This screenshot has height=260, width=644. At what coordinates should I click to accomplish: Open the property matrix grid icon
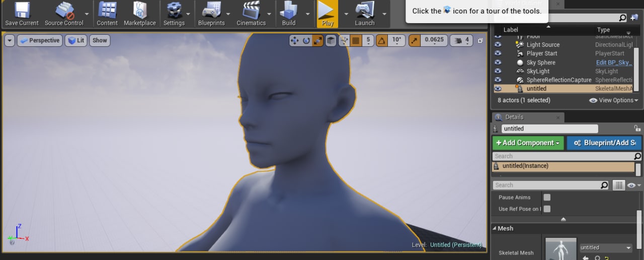click(x=619, y=185)
